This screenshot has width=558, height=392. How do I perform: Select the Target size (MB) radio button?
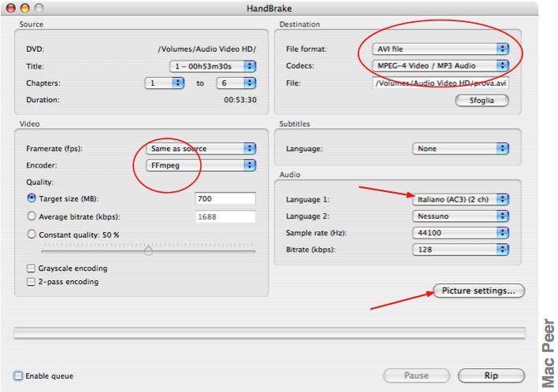click(32, 198)
